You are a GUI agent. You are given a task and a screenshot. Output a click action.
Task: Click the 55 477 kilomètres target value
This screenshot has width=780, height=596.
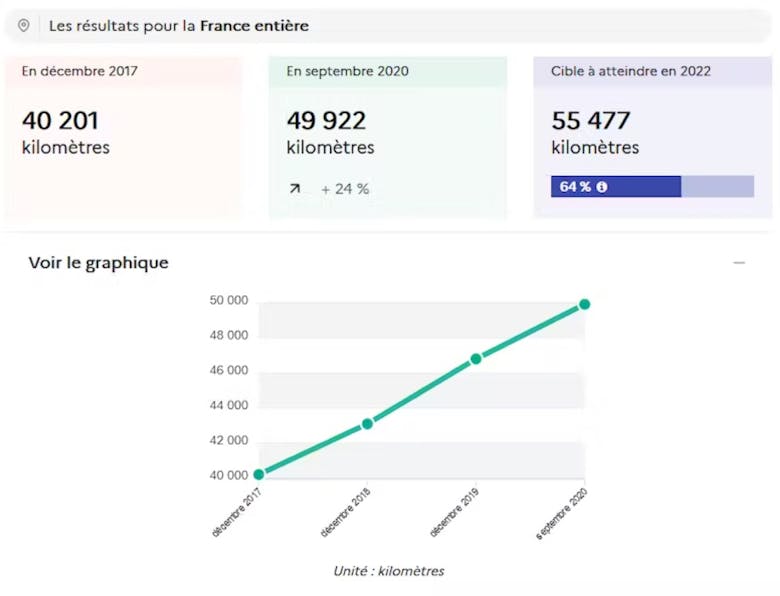pyautogui.click(x=591, y=121)
